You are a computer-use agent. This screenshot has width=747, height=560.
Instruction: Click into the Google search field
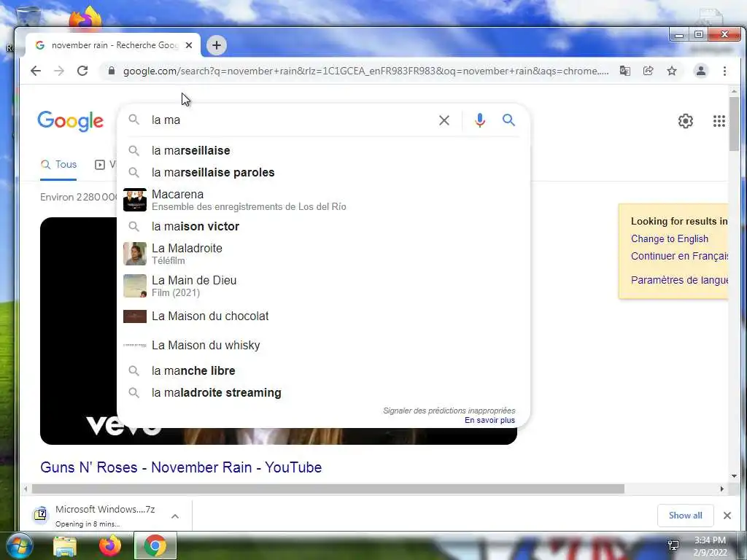290,120
